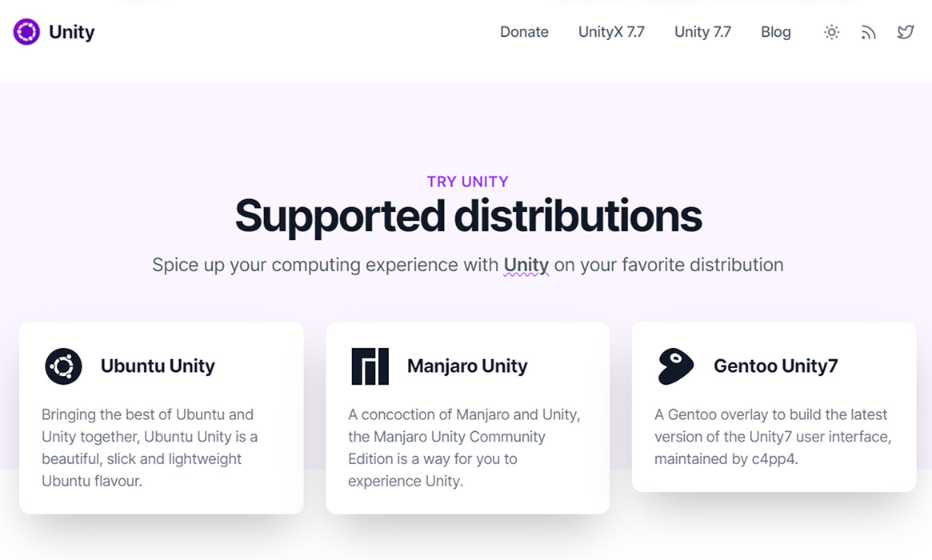Visit Unity's Twitter via the bird icon
The image size is (932, 560).
(x=905, y=32)
